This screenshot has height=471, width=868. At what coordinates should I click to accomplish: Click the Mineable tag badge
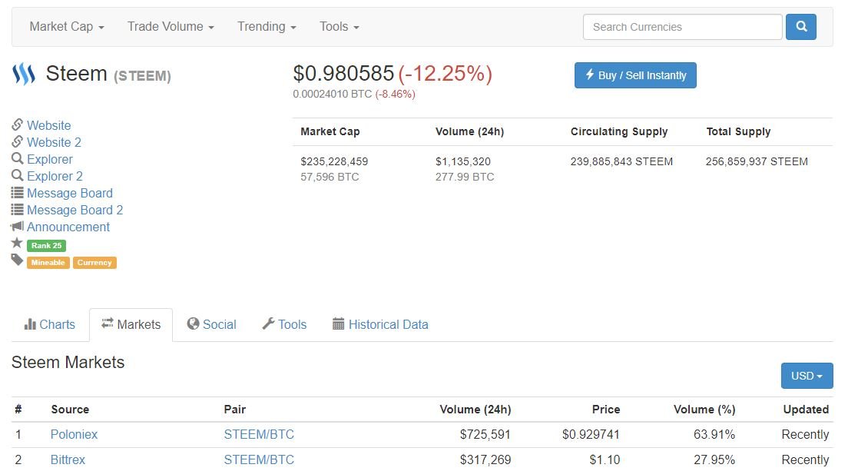(x=48, y=262)
